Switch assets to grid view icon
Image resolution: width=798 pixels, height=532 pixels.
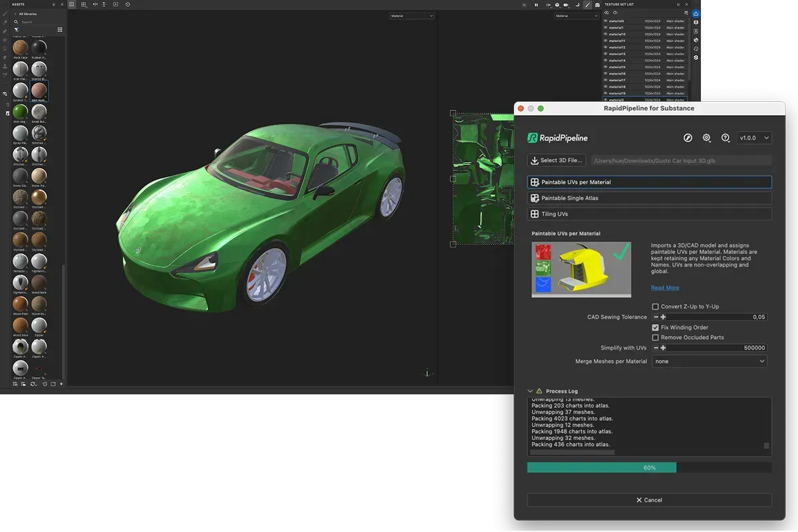click(60, 29)
